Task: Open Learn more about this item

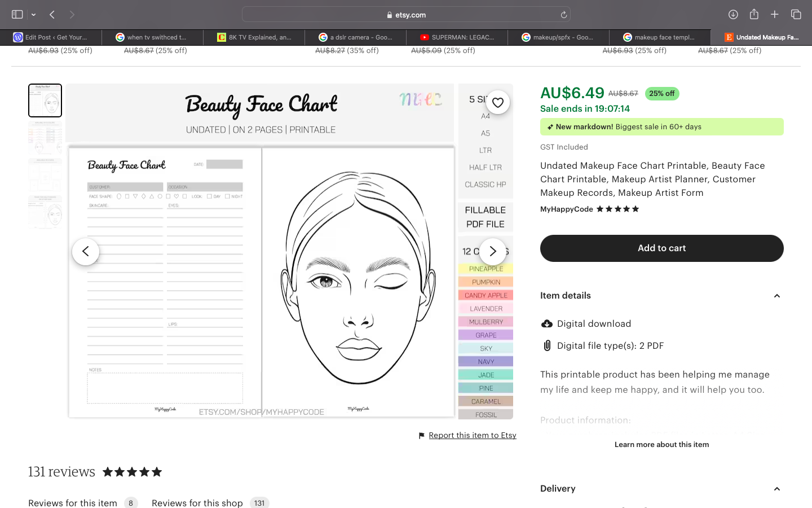Action: point(661,444)
